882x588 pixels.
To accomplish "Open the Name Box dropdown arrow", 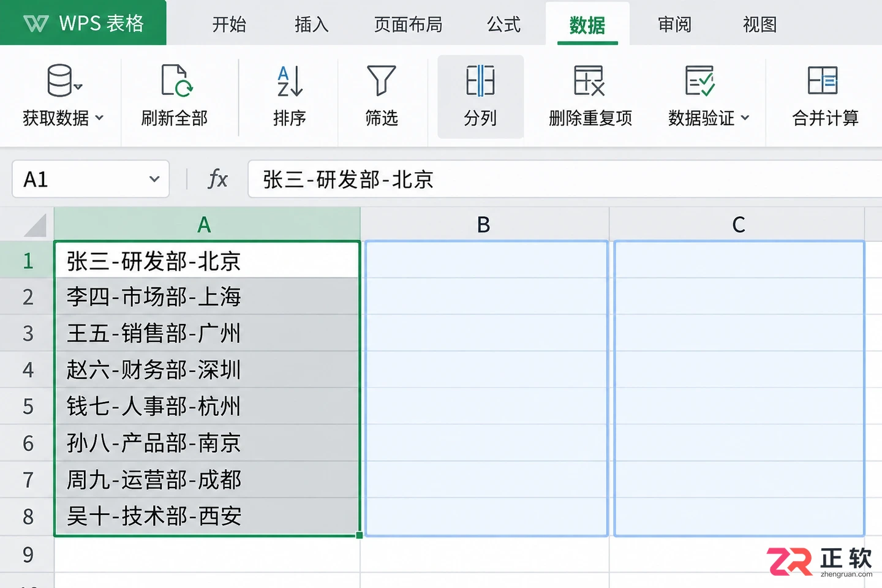I will 154,179.
